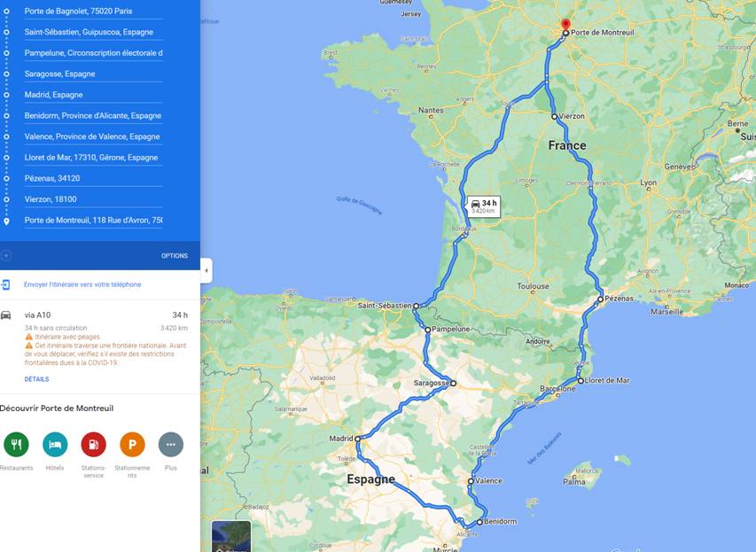Show more categories with Plus icon

click(x=171, y=445)
